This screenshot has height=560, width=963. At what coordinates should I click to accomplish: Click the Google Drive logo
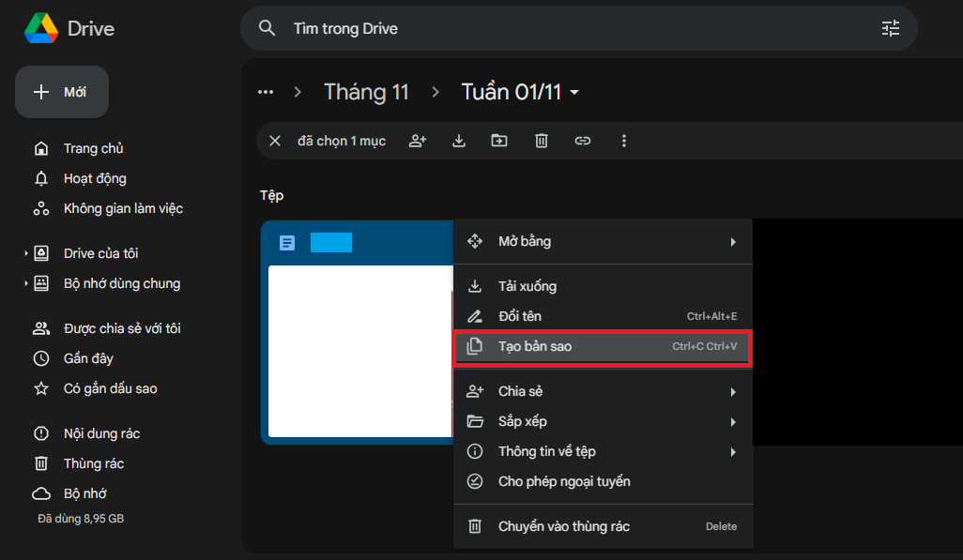[x=40, y=29]
